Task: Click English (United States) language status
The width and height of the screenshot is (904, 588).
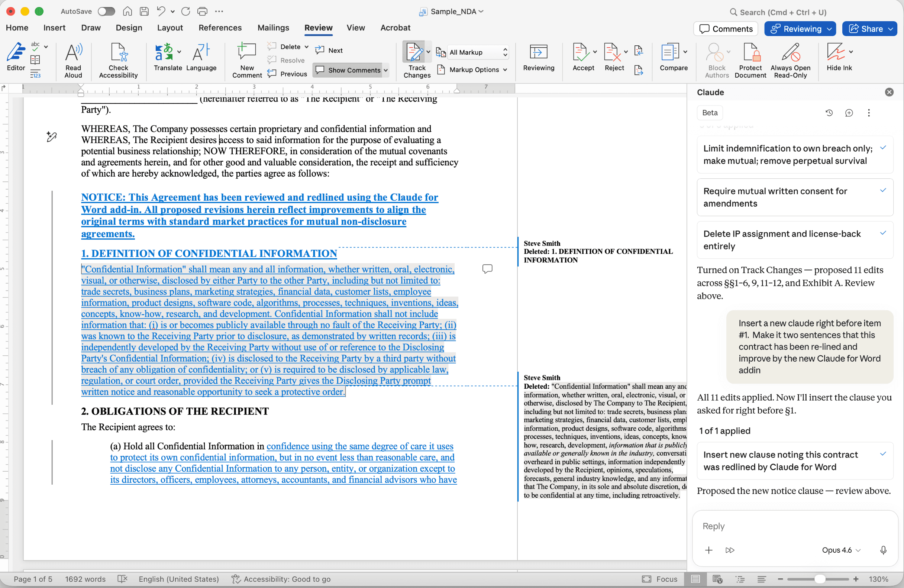Action: (178, 579)
